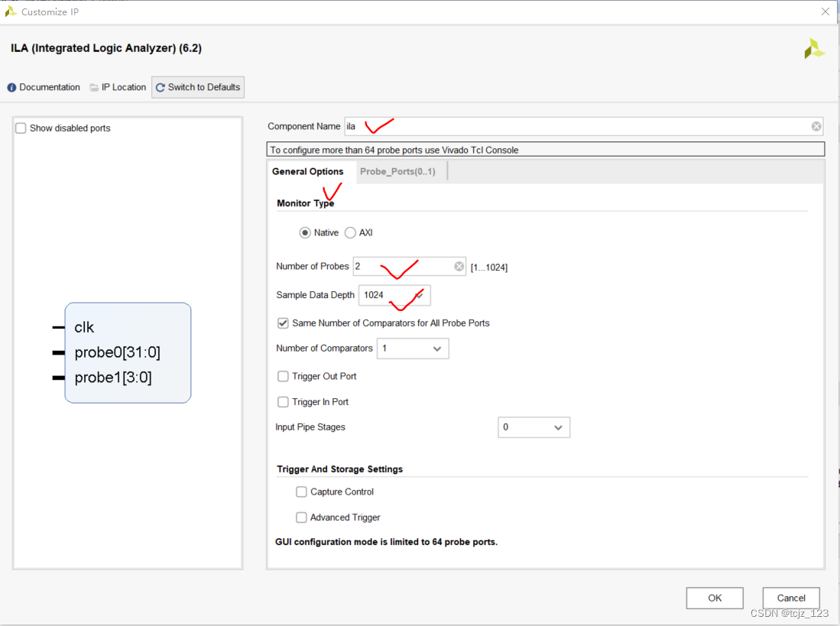Click the probe0[31:0] port label
Viewport: 840px width, 626px height.
[x=117, y=352]
